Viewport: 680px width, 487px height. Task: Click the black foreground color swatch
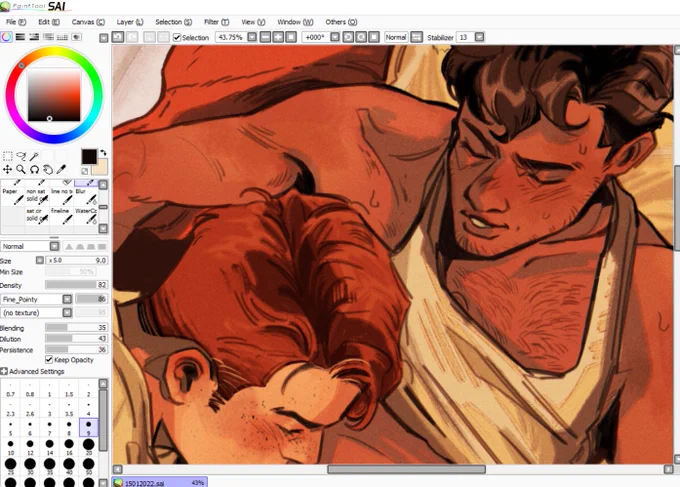point(89,157)
